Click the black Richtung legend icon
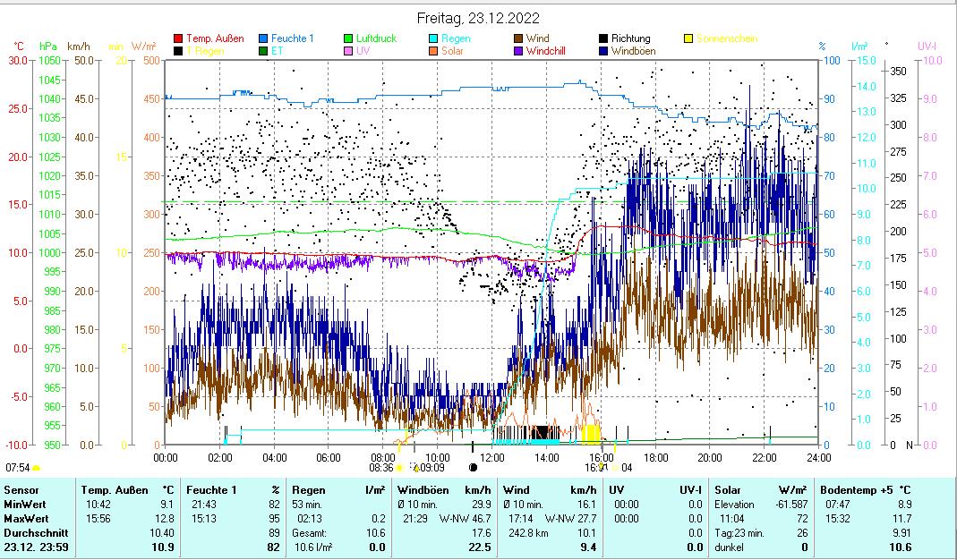Viewport: 957px width, 560px height. click(603, 39)
